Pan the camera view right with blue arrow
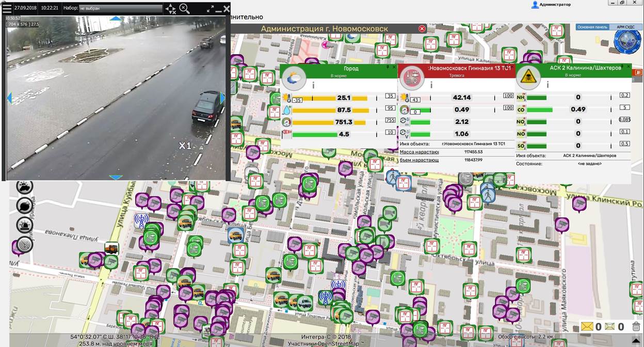Screen dimensions: 644x347 [223, 98]
